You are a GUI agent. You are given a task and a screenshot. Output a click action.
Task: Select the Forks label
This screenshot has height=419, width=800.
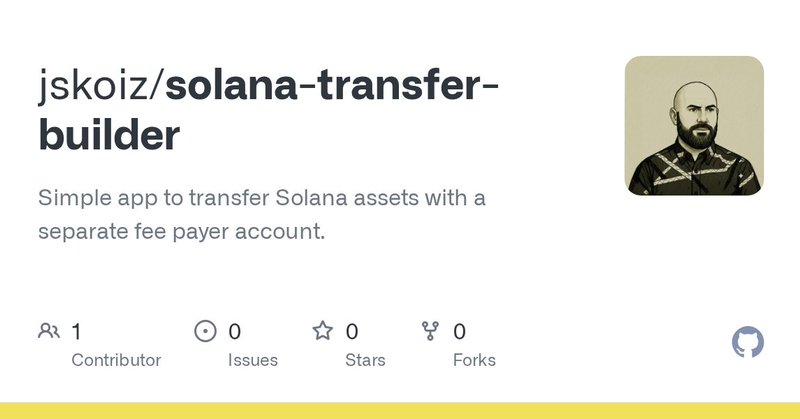[x=474, y=360]
